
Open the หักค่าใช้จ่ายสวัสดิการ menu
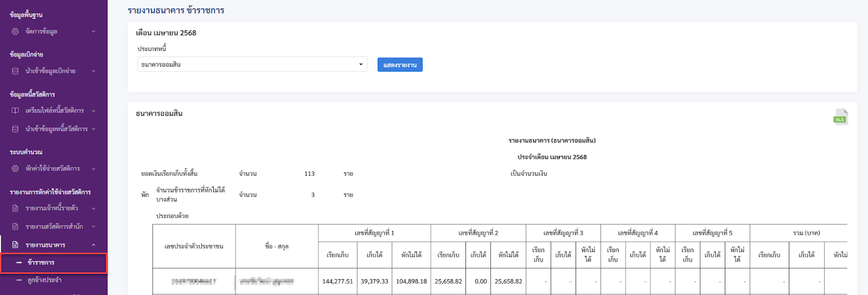[x=54, y=169]
